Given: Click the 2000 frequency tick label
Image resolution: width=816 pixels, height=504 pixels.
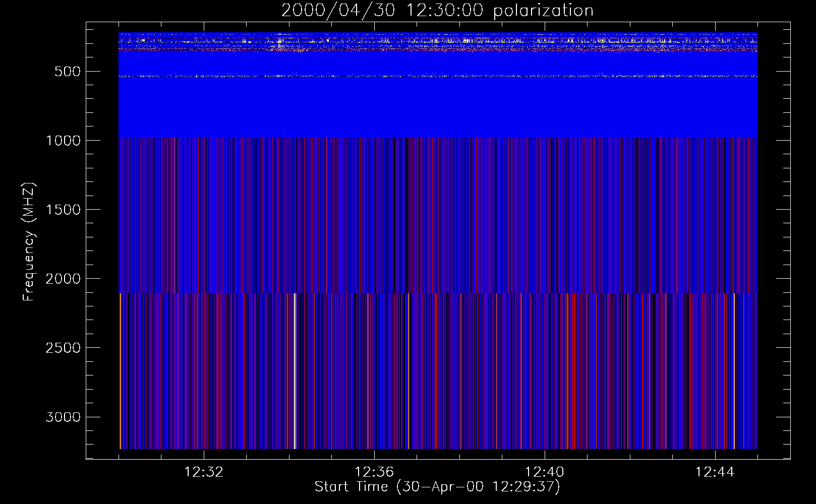Looking at the screenshot, I should (x=63, y=279).
